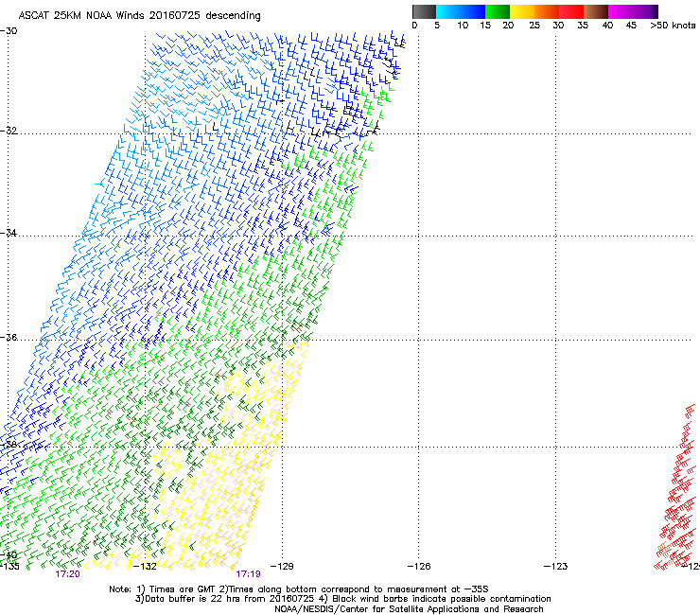The image size is (700, 615).
Task: Click the note about data buffer 22 hrs
Action: (342, 599)
